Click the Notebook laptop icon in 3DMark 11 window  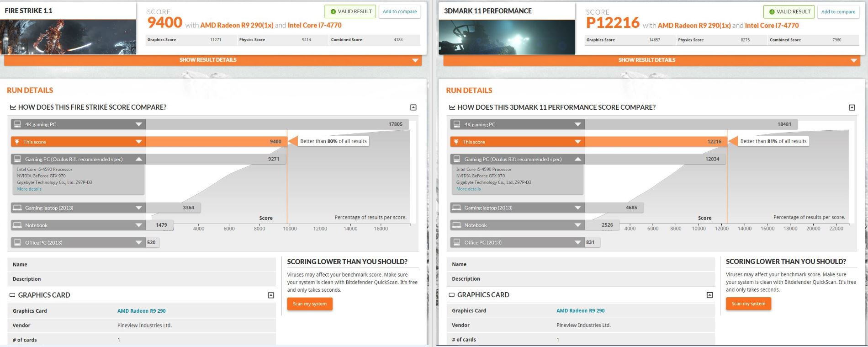[456, 225]
